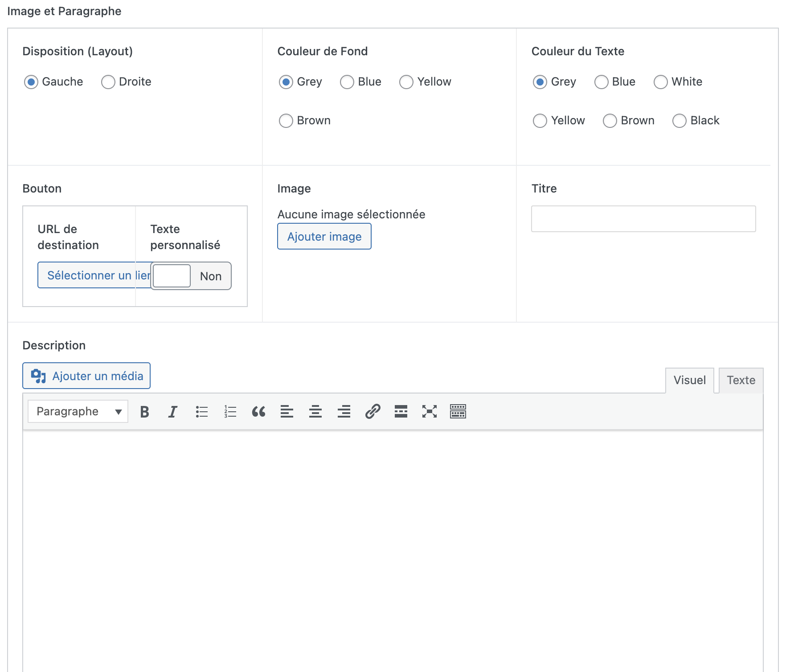Viewport: 786px width, 672px height.
Task: Choose Yellow as background color
Action: pos(406,82)
